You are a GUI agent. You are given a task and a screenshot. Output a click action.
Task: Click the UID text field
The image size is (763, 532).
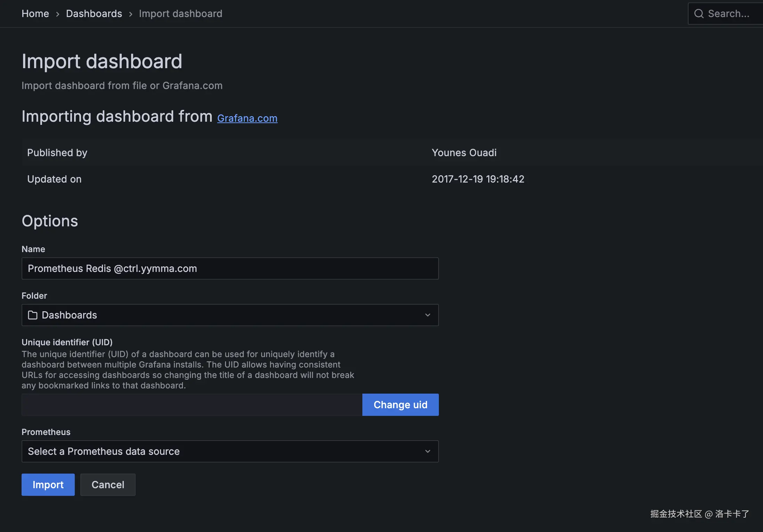pyautogui.click(x=192, y=405)
